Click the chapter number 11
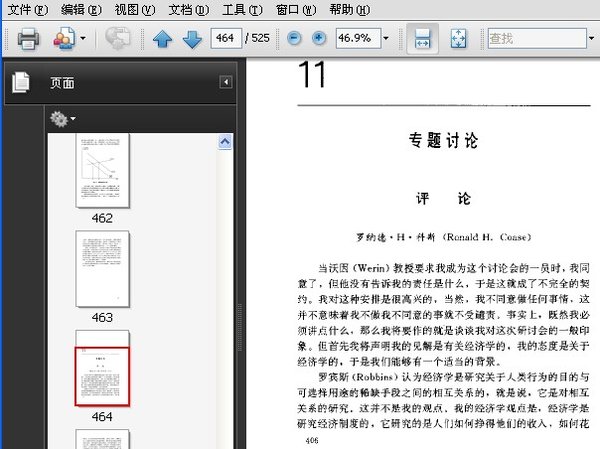 (312, 74)
